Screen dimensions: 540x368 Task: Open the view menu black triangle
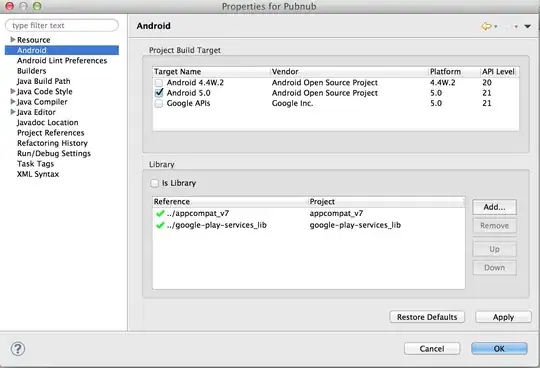[x=527, y=27]
